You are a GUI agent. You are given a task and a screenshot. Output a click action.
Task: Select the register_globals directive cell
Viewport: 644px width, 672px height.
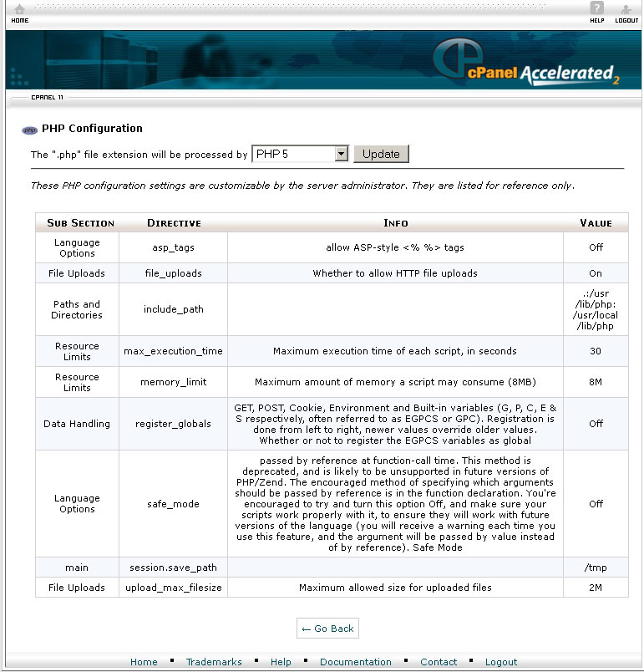[173, 424]
